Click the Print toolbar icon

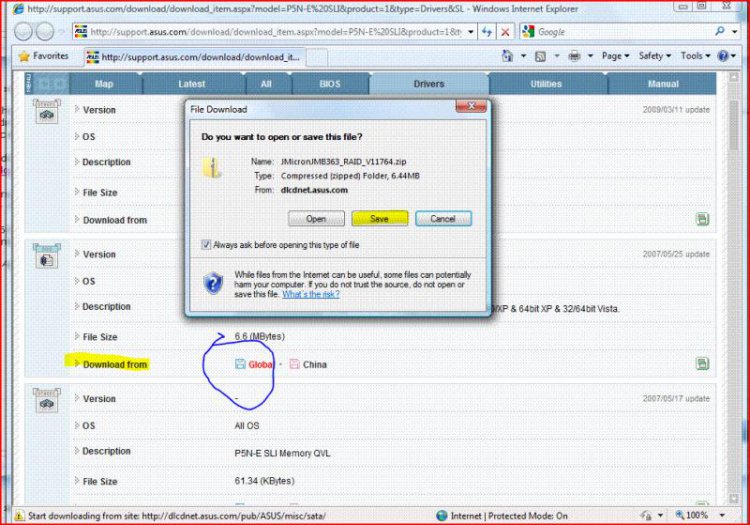pos(574,56)
